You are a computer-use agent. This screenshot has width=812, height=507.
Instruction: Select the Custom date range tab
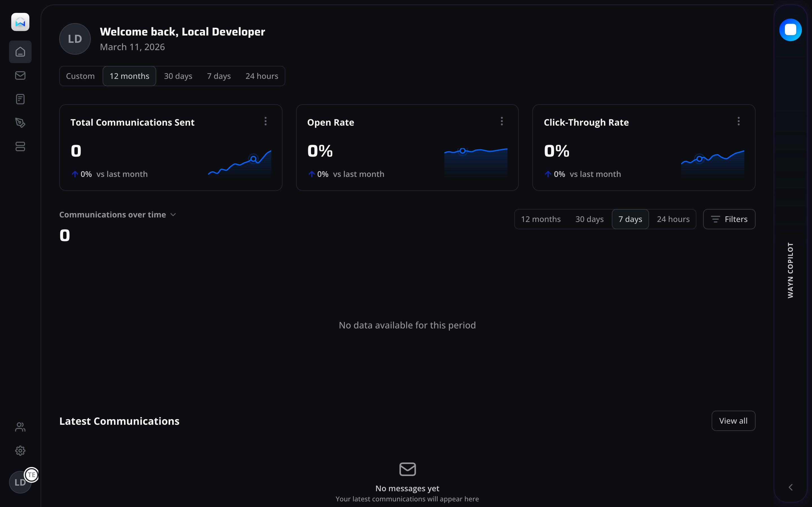80,76
